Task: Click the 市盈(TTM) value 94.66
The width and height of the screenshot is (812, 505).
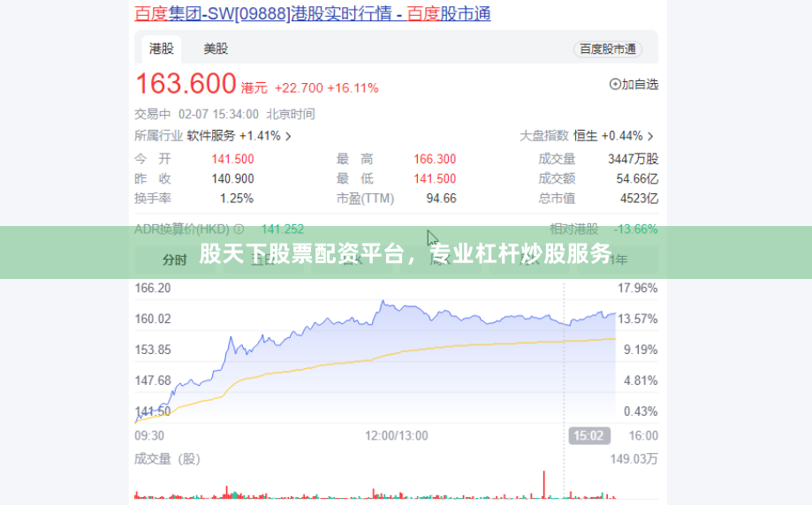Action: [x=441, y=198]
